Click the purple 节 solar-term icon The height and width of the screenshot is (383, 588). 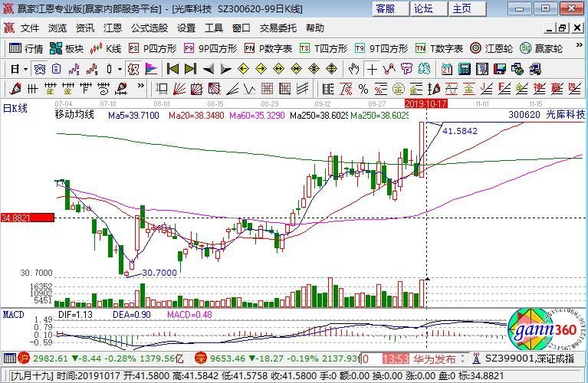click(407, 70)
